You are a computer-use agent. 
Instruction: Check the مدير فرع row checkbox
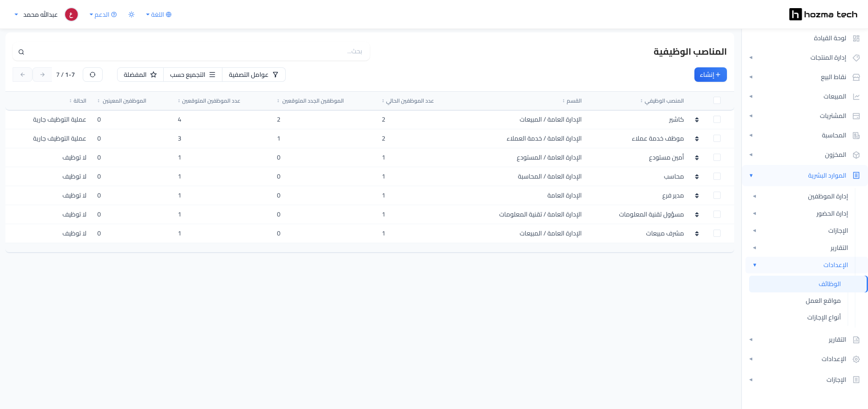point(717,195)
